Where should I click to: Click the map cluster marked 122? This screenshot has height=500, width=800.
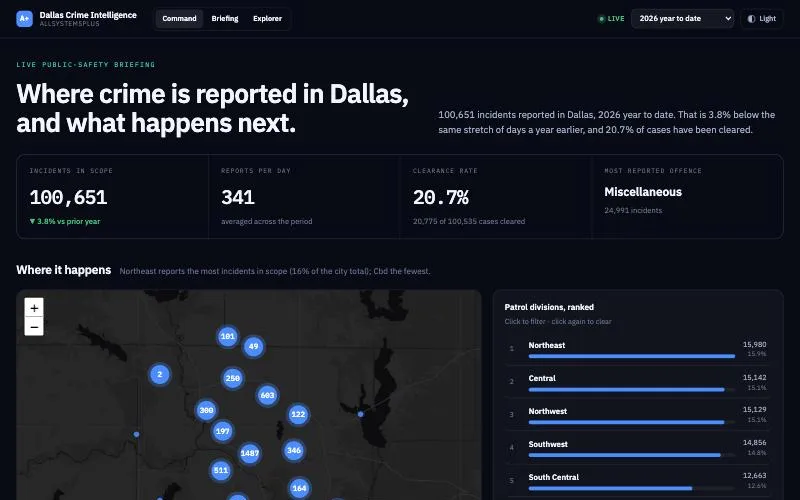click(298, 414)
